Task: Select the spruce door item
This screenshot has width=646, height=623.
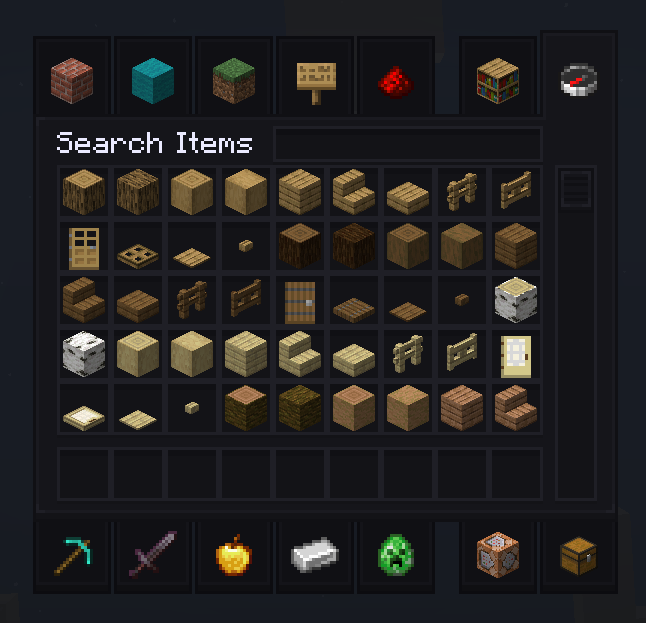Action: click(300, 300)
